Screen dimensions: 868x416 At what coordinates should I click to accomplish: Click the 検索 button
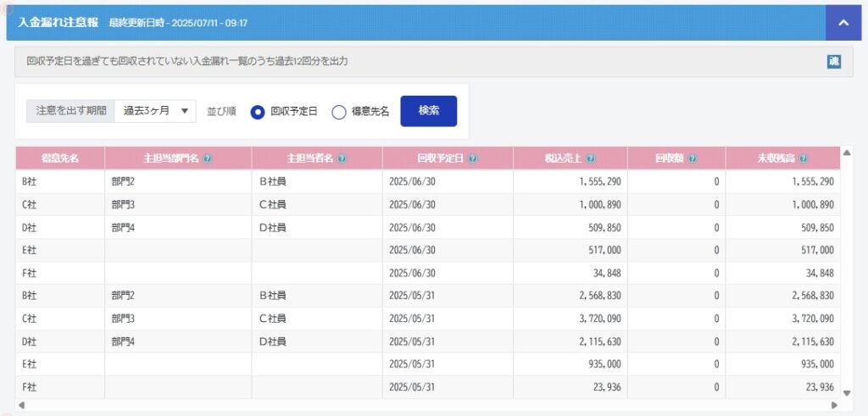point(428,111)
